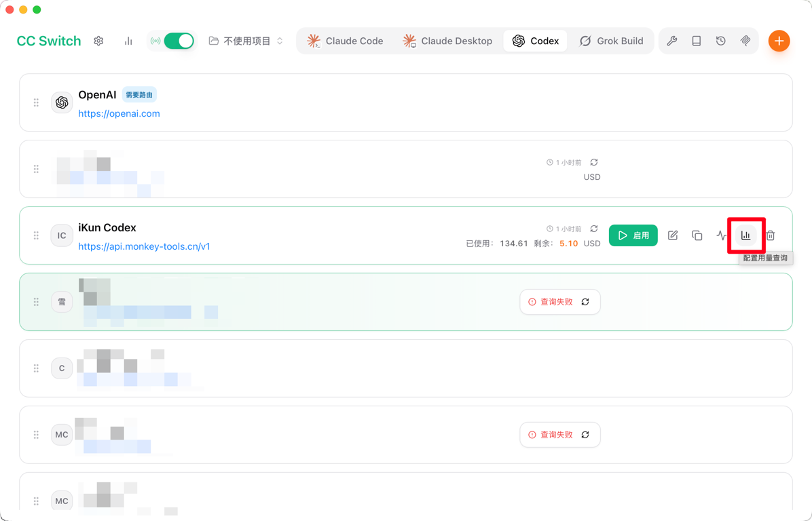Screen dimensions: 812x521
Task: Click the 需要路由 badge on OpenAI
Action: tap(139, 95)
